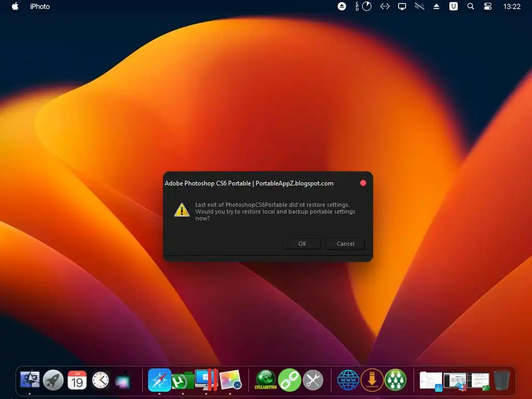Open the green chain link dock icon

(289, 380)
